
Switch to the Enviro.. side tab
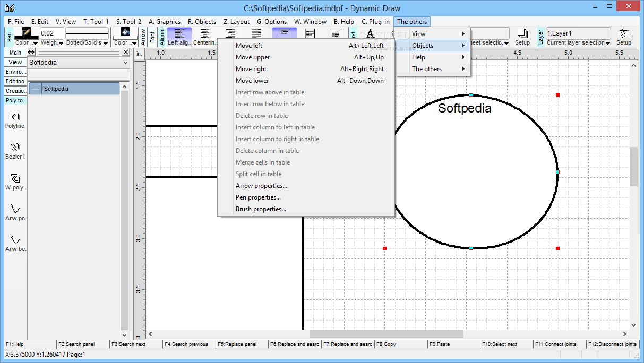(15, 72)
